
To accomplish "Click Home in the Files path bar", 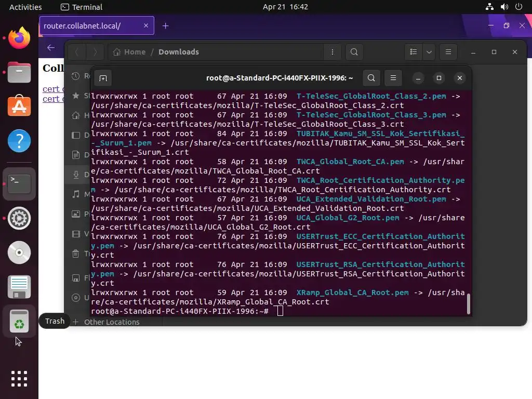I will pyautogui.click(x=129, y=52).
